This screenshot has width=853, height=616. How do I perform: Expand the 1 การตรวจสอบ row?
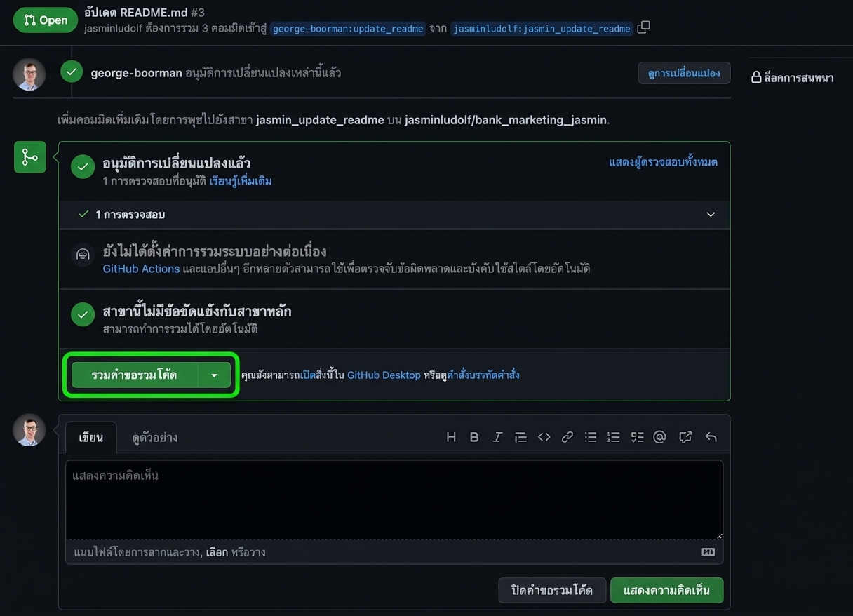394,215
